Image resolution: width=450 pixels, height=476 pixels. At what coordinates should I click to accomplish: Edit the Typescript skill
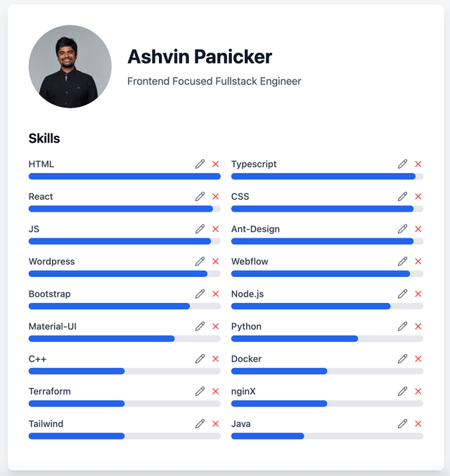pos(403,164)
